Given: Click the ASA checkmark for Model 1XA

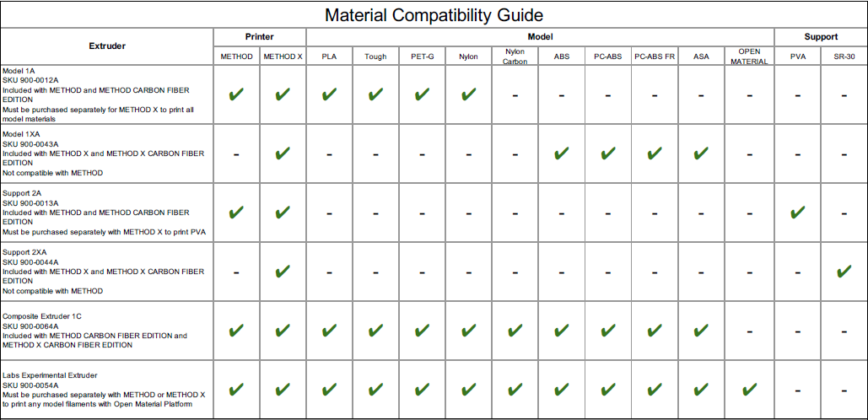Looking at the screenshot, I should click(701, 153).
